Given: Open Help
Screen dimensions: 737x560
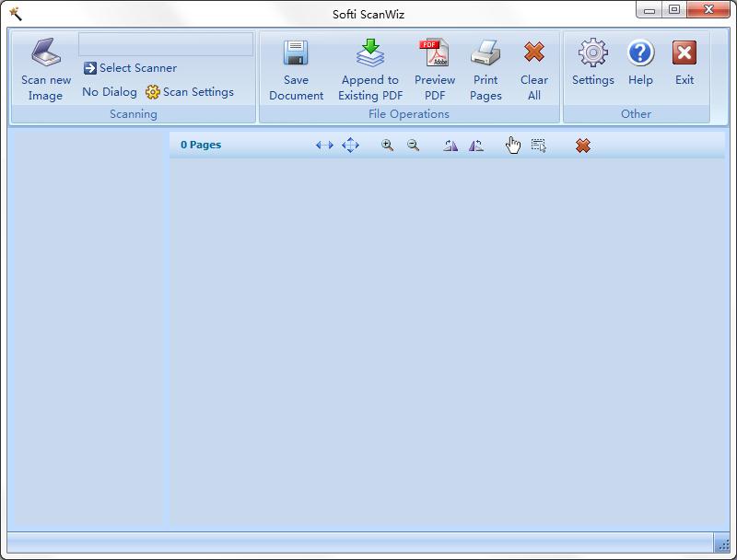Looking at the screenshot, I should (640, 54).
